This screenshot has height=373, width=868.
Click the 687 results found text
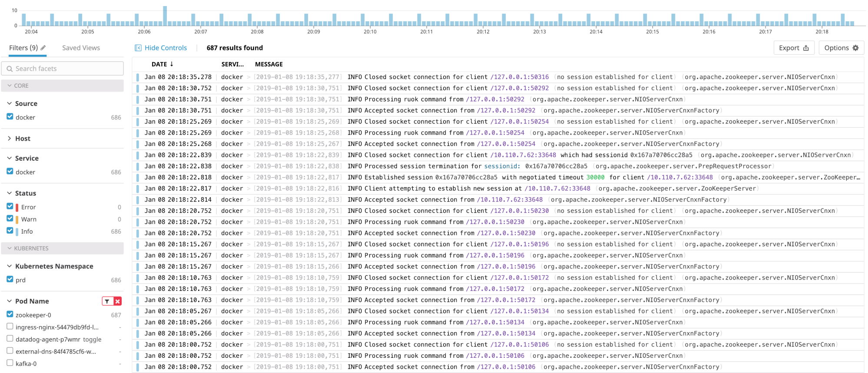coord(235,48)
